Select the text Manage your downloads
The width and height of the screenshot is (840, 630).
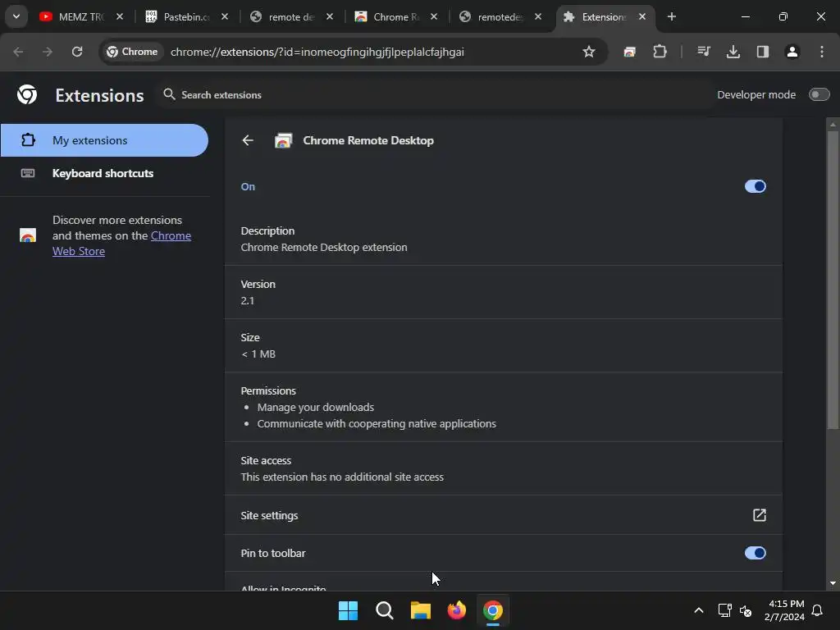coord(316,407)
